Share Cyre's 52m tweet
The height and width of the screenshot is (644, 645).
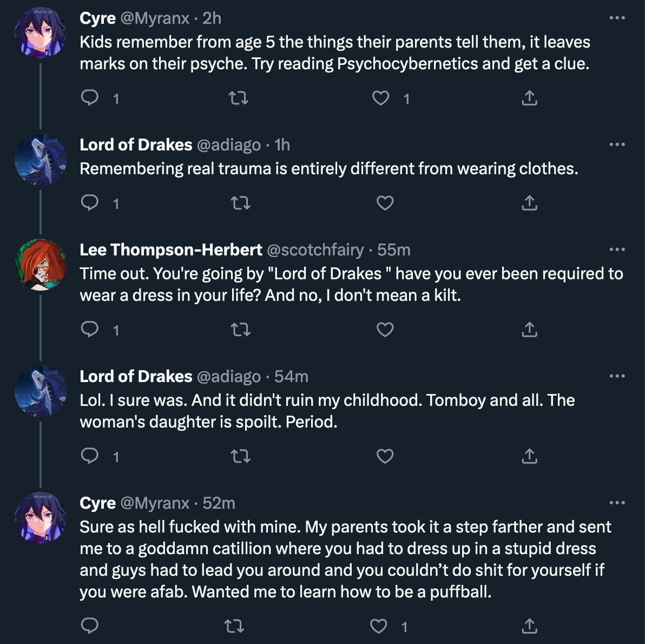(x=529, y=626)
